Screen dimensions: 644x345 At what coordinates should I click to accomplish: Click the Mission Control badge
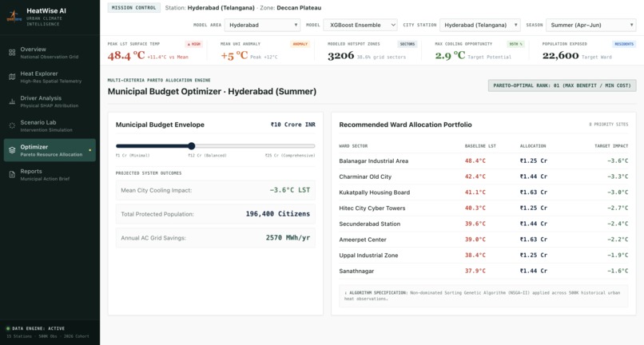click(134, 7)
